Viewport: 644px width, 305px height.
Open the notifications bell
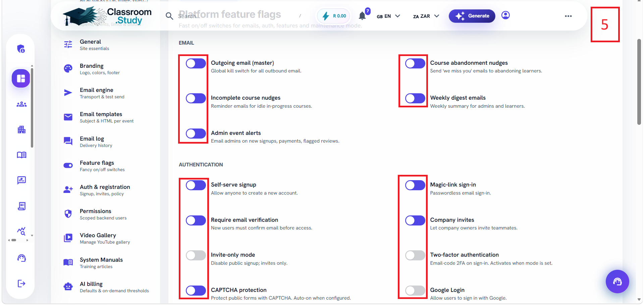pyautogui.click(x=362, y=16)
